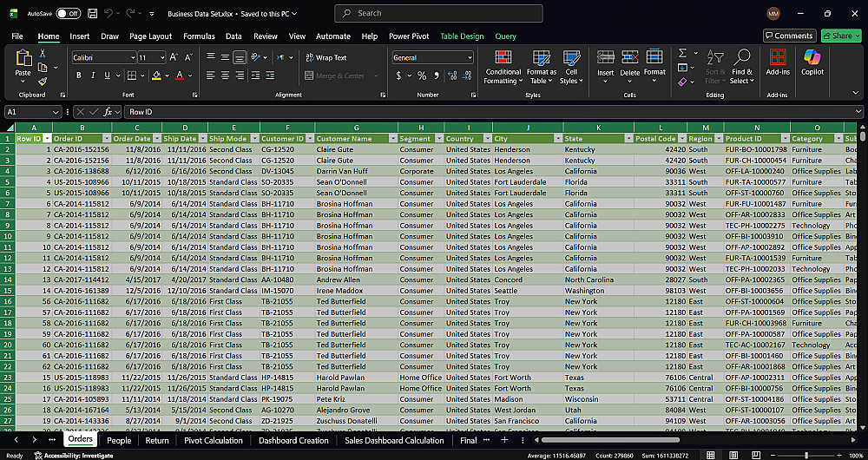
Task: Expand the General number format dropdown
Action: pos(470,57)
